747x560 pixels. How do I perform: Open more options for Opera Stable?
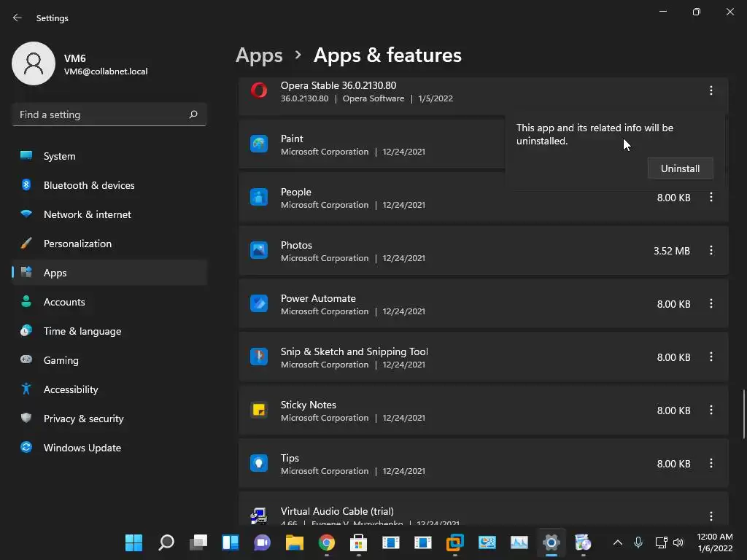[x=711, y=90]
